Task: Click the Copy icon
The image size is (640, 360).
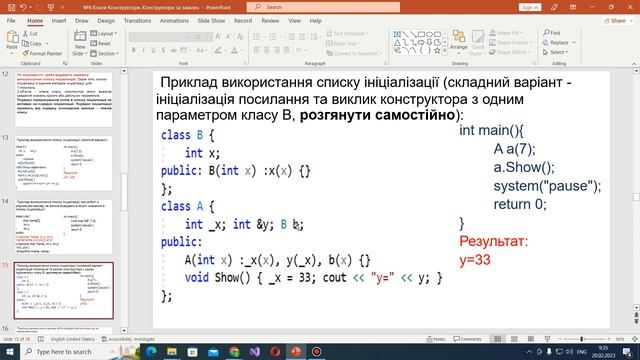Action: click(x=25, y=43)
